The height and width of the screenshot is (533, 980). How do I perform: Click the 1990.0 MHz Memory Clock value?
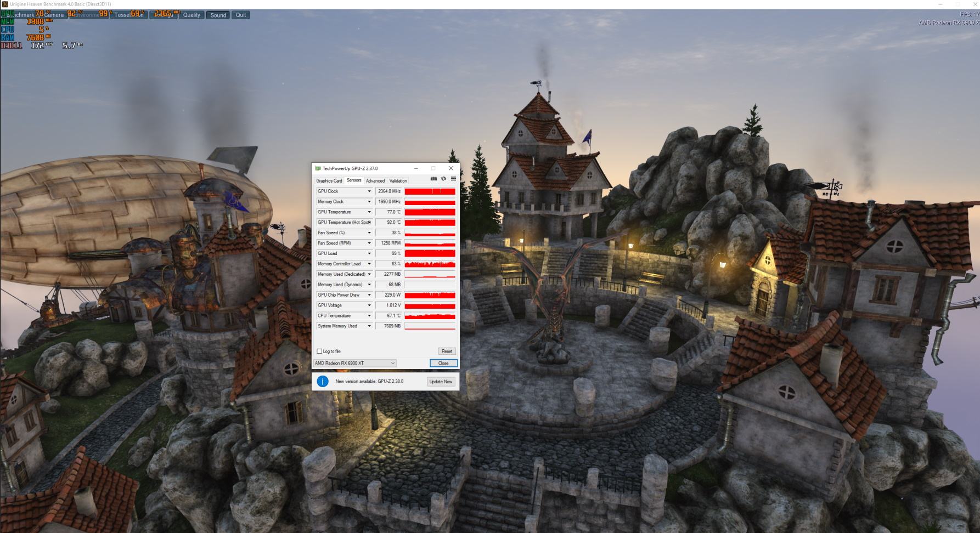click(389, 202)
